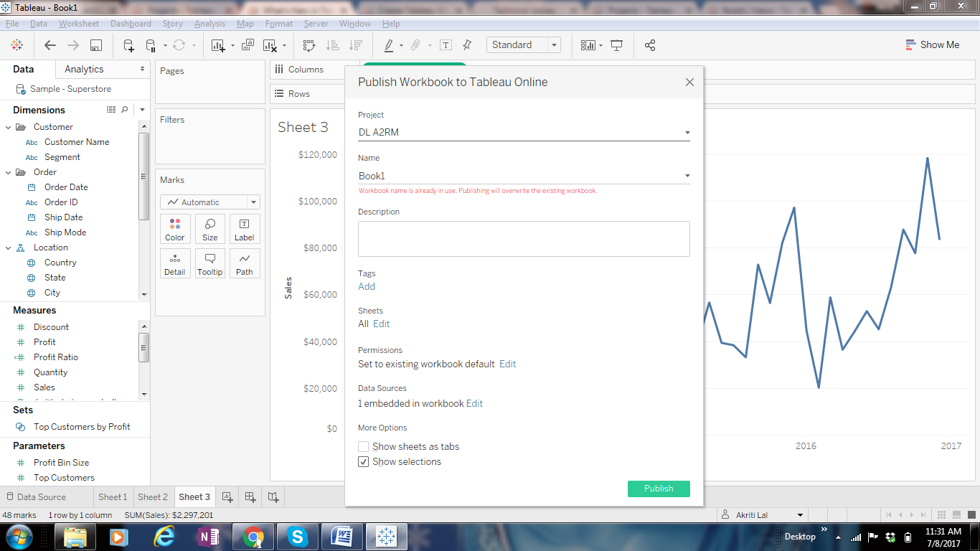Click the Undo back arrow in toolbar
The width and height of the screenshot is (980, 551).
(50, 45)
